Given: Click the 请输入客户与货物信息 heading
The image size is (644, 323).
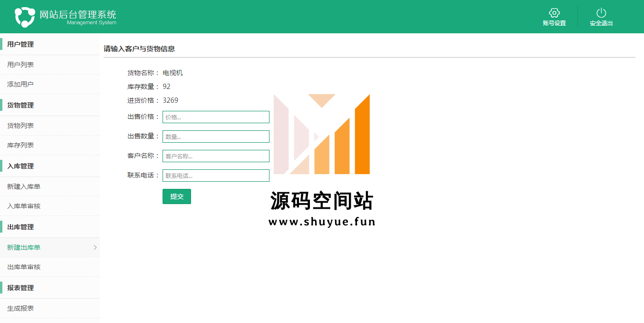Looking at the screenshot, I should (x=139, y=49).
